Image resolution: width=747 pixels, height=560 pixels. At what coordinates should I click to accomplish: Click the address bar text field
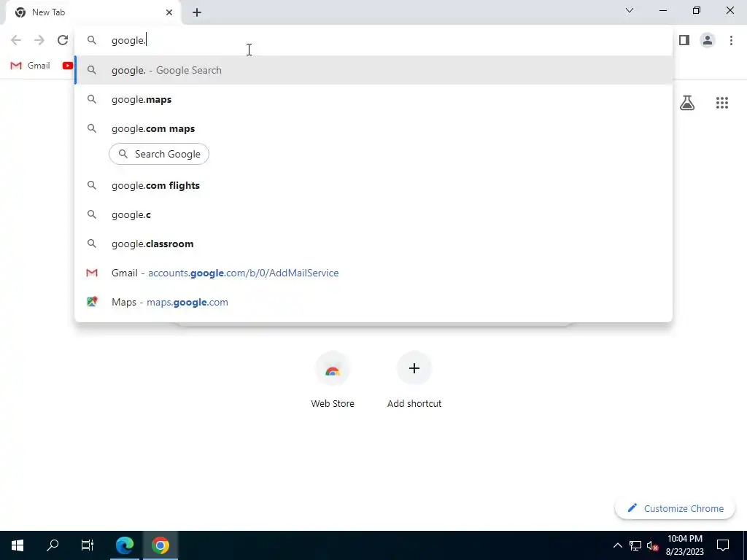pyautogui.click(x=373, y=41)
